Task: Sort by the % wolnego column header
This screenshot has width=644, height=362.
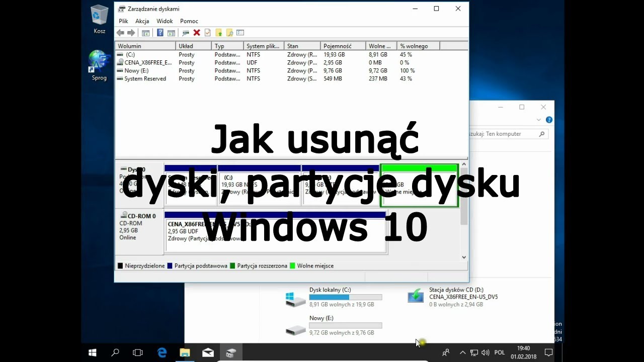Action: (x=418, y=46)
